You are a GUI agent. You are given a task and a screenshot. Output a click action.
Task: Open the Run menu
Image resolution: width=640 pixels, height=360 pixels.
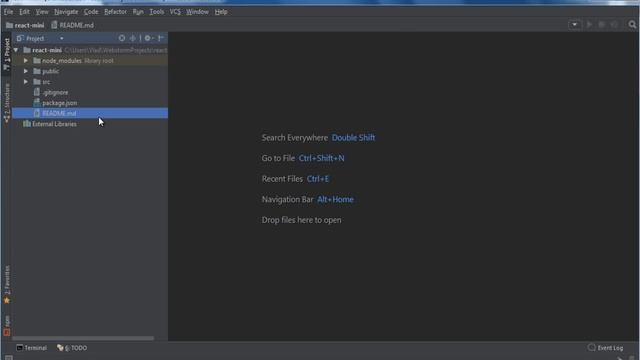tap(138, 12)
